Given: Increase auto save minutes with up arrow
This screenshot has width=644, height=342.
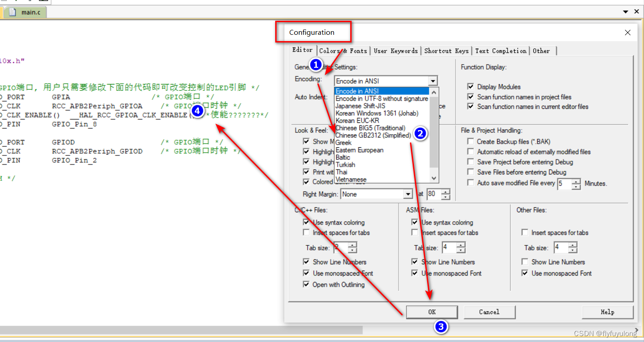Looking at the screenshot, I should [x=576, y=182].
